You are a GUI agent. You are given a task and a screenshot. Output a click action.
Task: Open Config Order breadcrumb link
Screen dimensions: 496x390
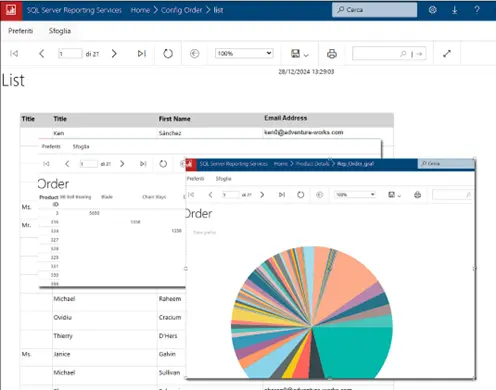(x=182, y=10)
